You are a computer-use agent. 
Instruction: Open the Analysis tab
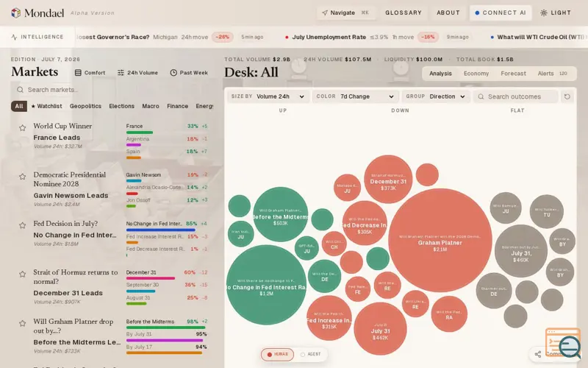tap(440, 74)
